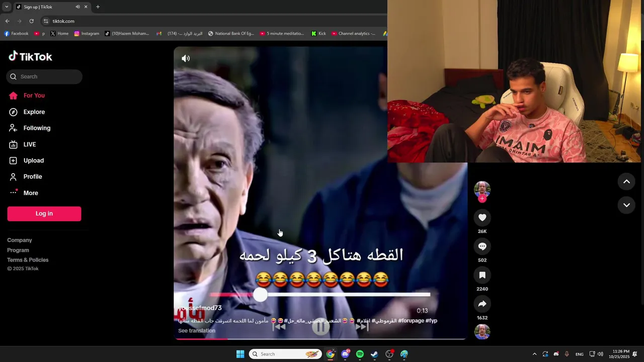
Task: Open the creator avatar above the plus badge
Action: 482,189
